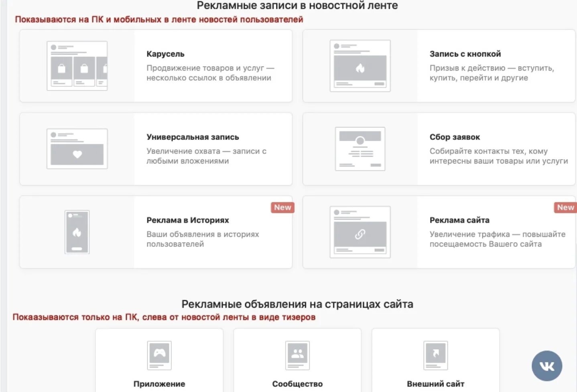Click the Запись с кнопкой preview icon
Screen dimensions: 577x392
click(360, 66)
